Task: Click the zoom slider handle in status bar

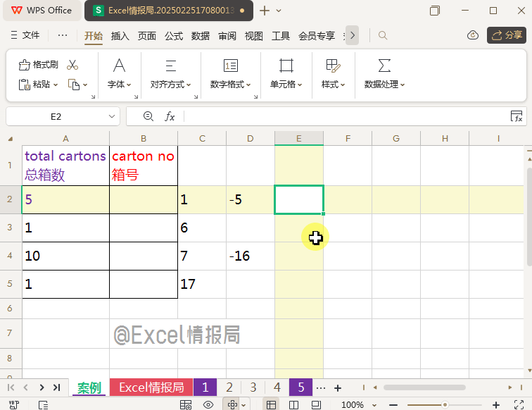Action: point(445,404)
